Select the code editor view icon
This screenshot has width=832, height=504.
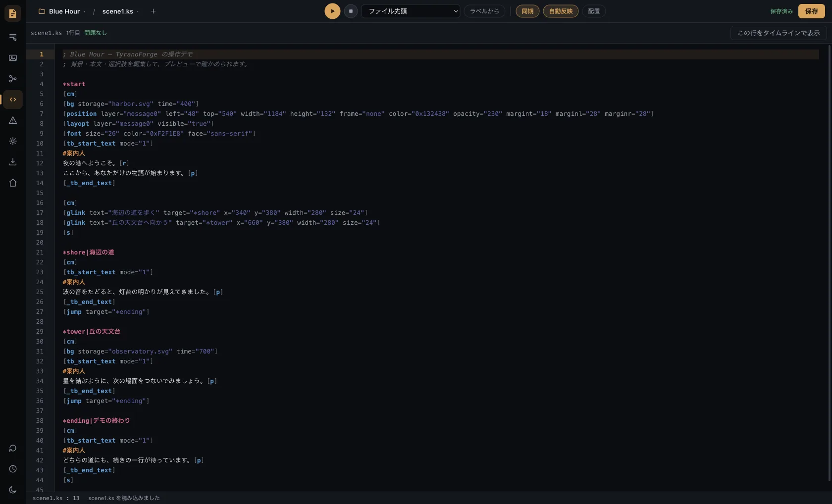(x=13, y=100)
